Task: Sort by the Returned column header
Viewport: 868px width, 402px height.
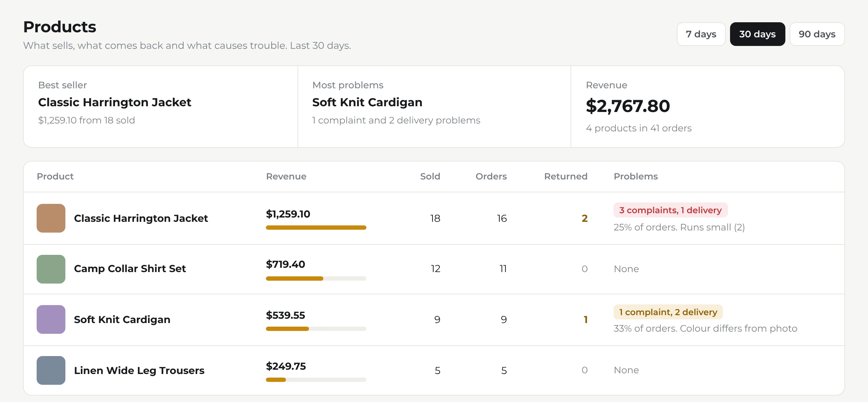Action: pos(566,176)
